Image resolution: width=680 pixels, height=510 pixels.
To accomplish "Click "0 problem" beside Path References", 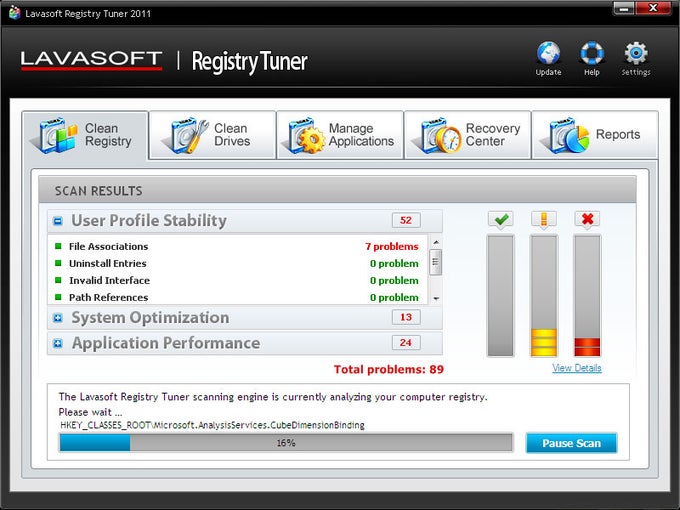I will point(394,297).
